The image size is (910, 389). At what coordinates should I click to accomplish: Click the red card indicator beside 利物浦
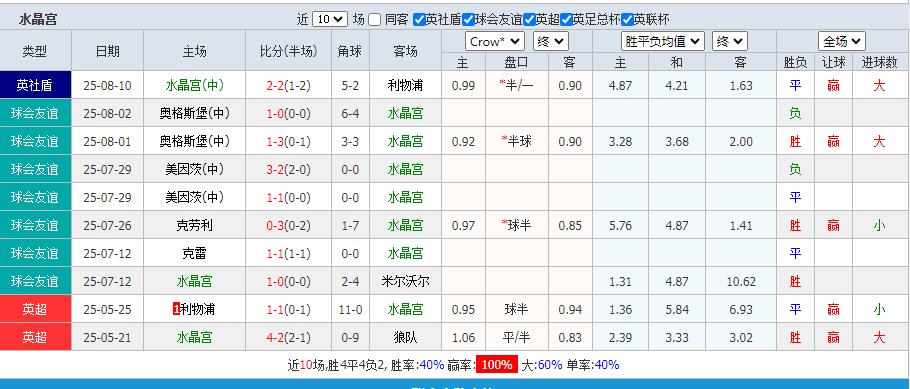[176, 309]
